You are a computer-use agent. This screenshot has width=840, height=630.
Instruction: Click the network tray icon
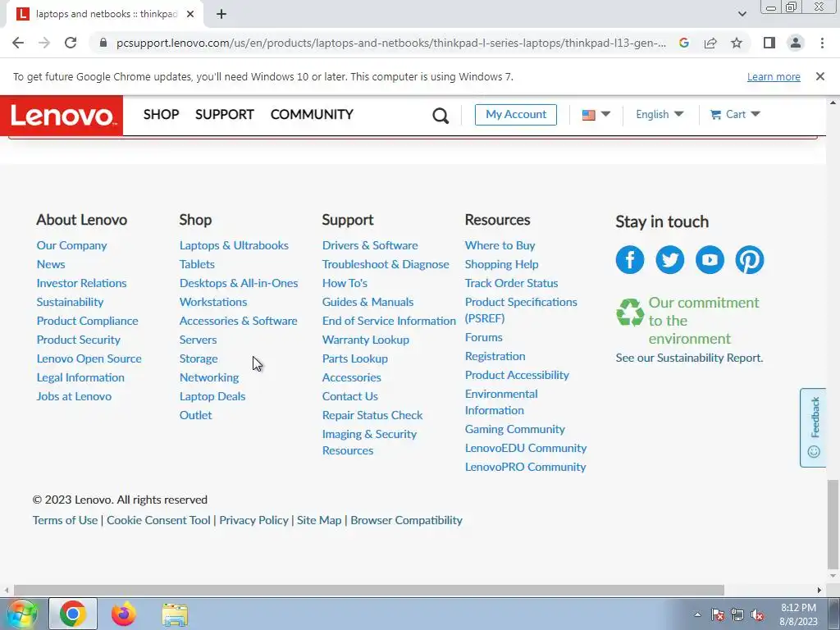pyautogui.click(x=737, y=615)
